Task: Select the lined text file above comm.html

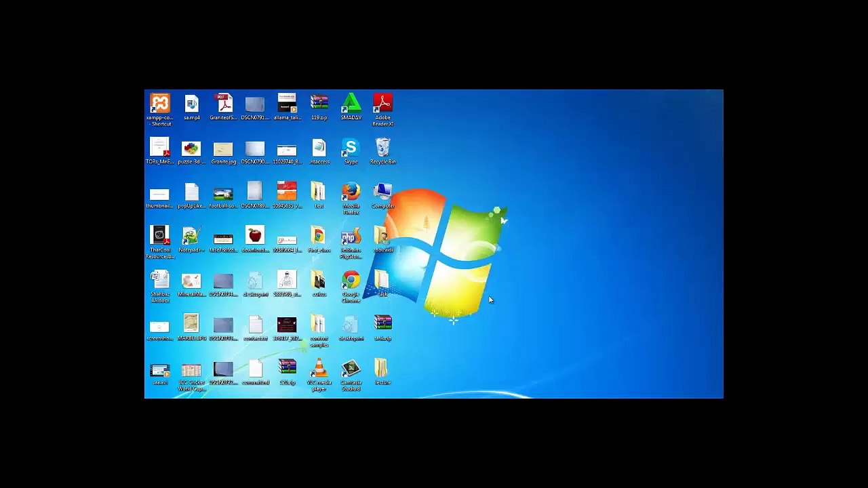Action: [x=255, y=325]
